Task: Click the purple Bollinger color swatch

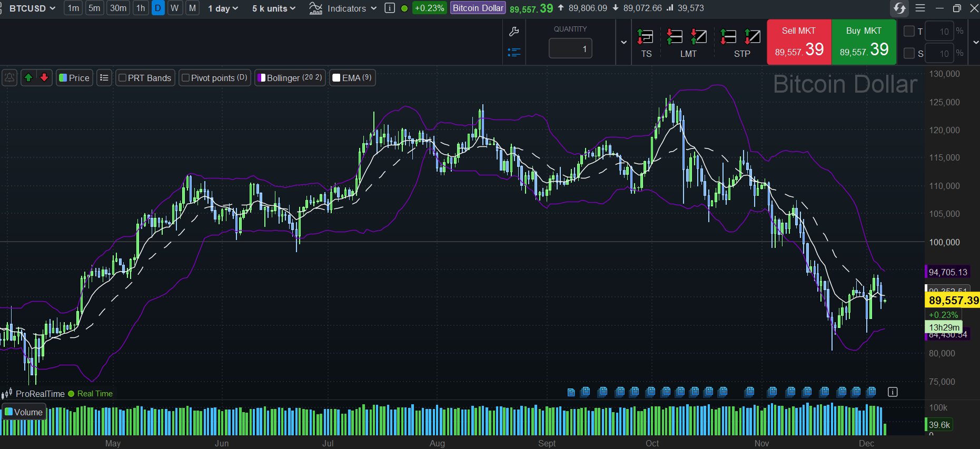Action: pyautogui.click(x=262, y=78)
